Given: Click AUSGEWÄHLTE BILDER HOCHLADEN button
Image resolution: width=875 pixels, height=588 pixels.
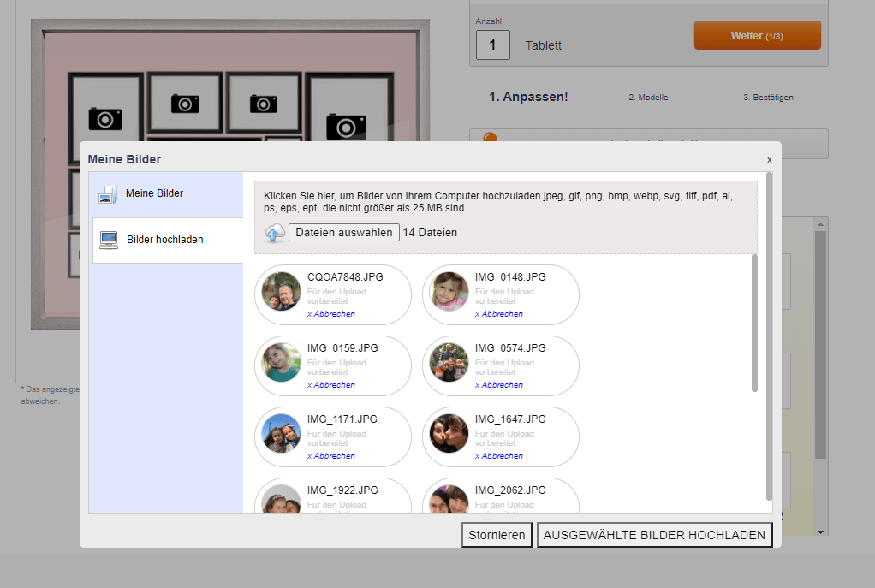Looking at the screenshot, I should (x=654, y=536).
